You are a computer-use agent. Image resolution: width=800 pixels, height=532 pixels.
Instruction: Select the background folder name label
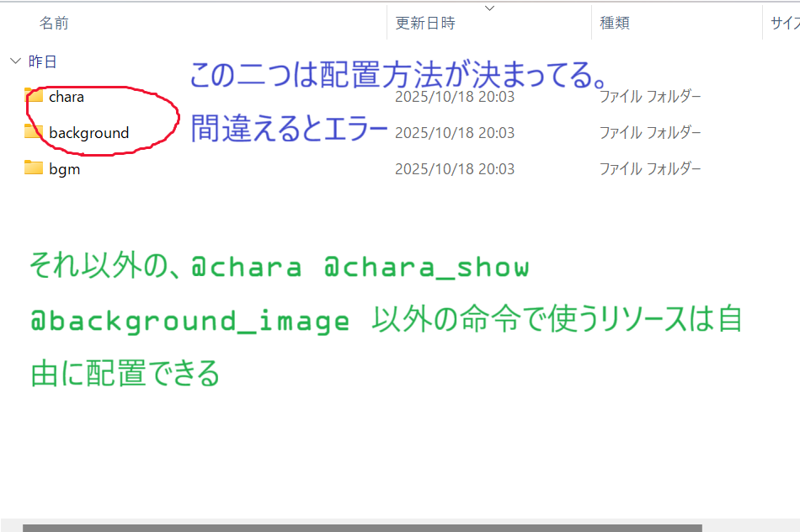pyautogui.click(x=88, y=133)
